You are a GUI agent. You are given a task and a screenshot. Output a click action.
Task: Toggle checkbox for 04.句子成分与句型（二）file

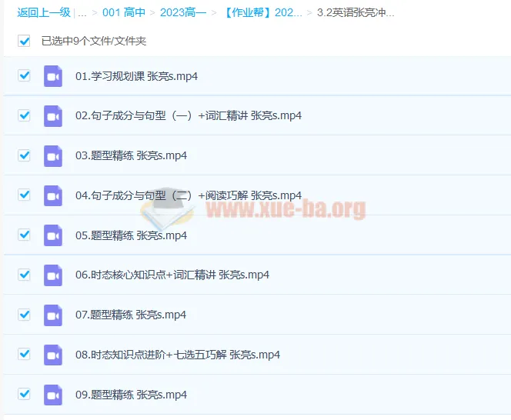24,195
